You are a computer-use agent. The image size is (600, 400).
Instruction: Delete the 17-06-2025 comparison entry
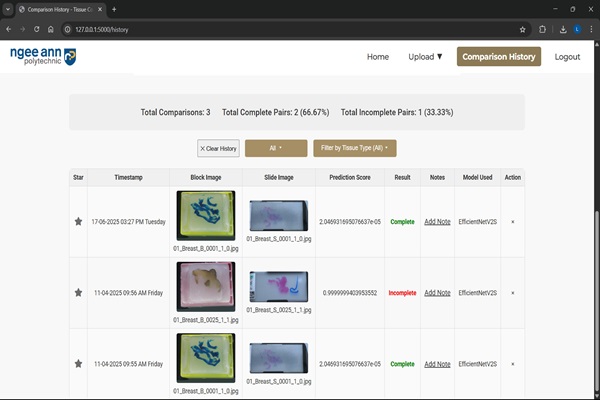click(512, 221)
